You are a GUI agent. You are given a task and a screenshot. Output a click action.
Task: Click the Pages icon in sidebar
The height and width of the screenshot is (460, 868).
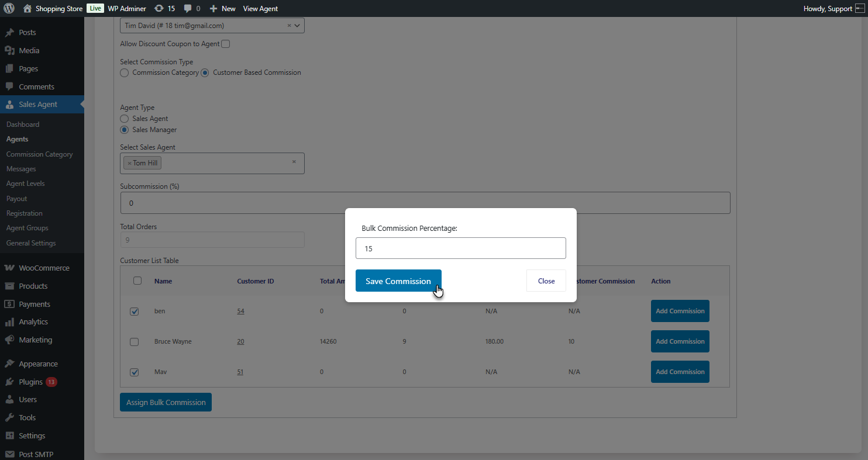coord(9,68)
